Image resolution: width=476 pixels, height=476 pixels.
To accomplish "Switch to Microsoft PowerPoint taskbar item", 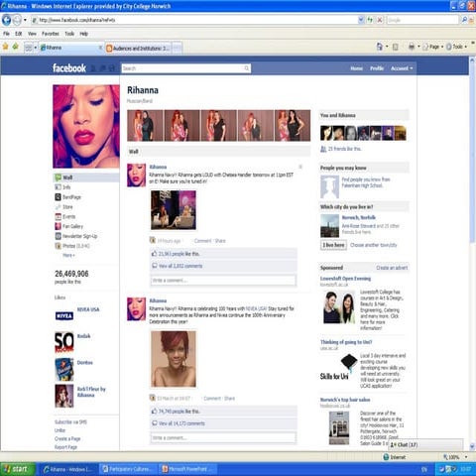I will click(188, 469).
